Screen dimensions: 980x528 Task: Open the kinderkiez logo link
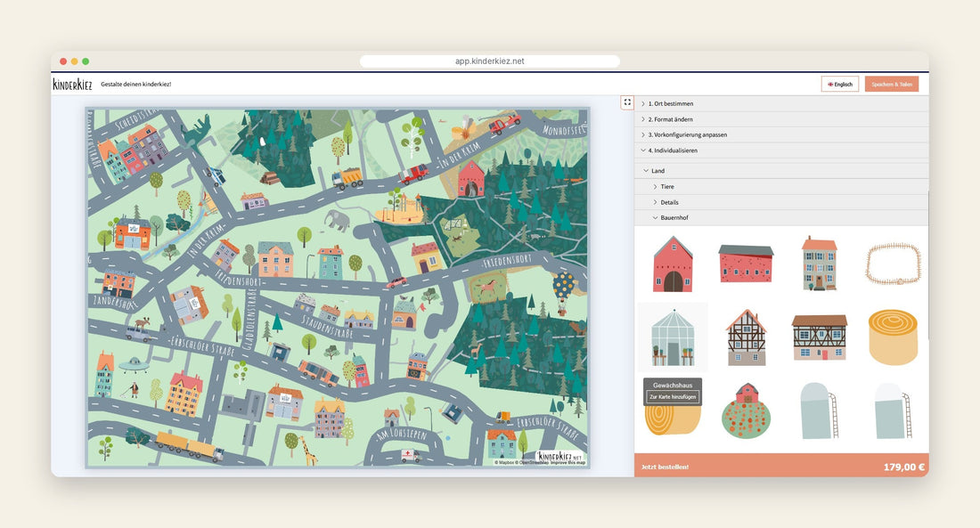pyautogui.click(x=72, y=84)
